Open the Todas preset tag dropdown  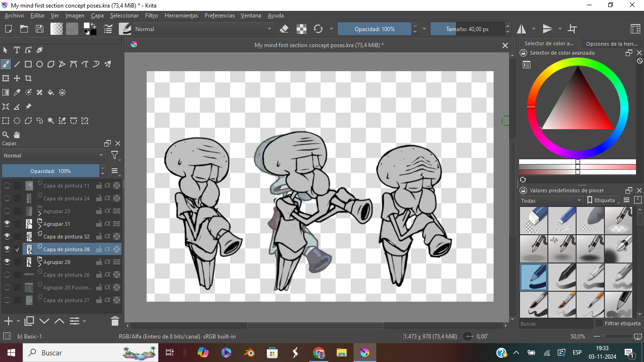tap(551, 200)
